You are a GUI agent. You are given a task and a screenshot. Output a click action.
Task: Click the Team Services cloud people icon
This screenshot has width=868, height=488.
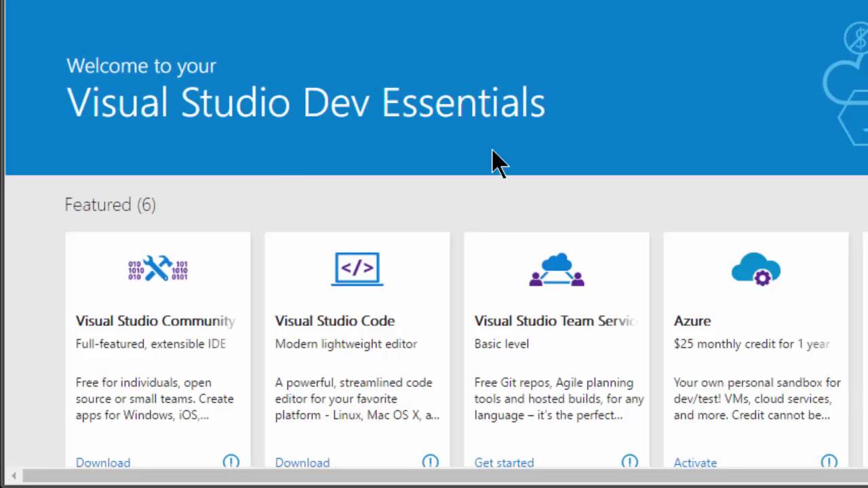click(x=556, y=269)
